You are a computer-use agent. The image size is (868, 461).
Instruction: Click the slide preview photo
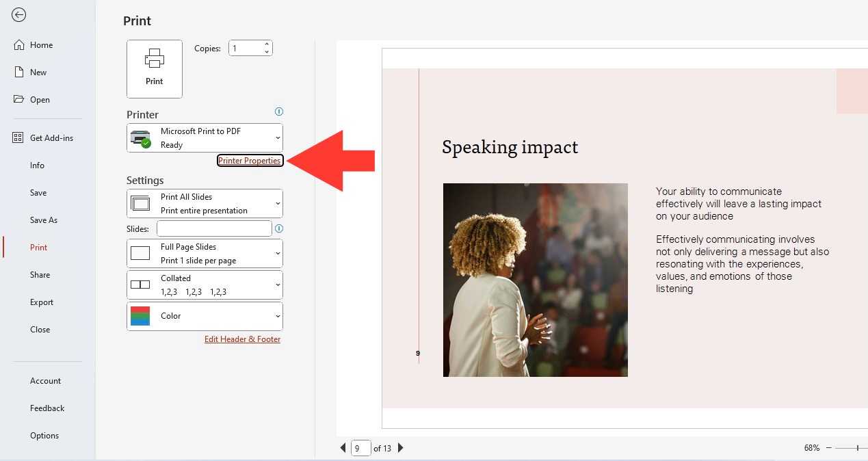tap(536, 280)
